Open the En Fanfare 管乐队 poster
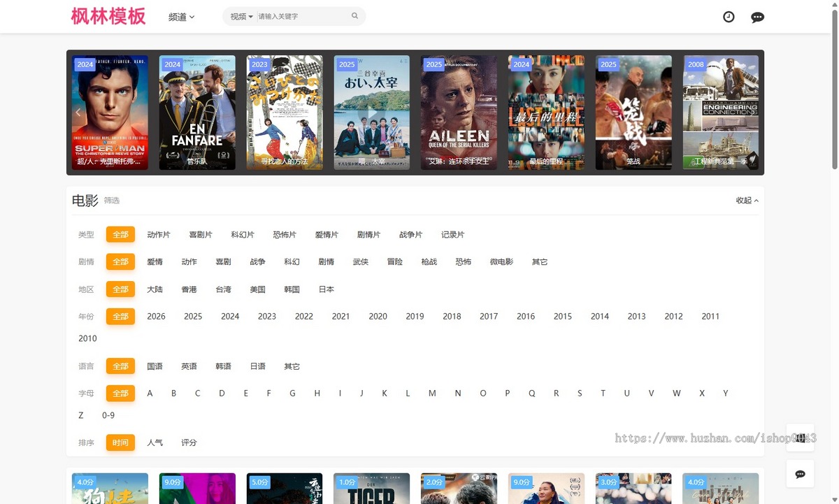Image resolution: width=839 pixels, height=504 pixels. pos(197,113)
